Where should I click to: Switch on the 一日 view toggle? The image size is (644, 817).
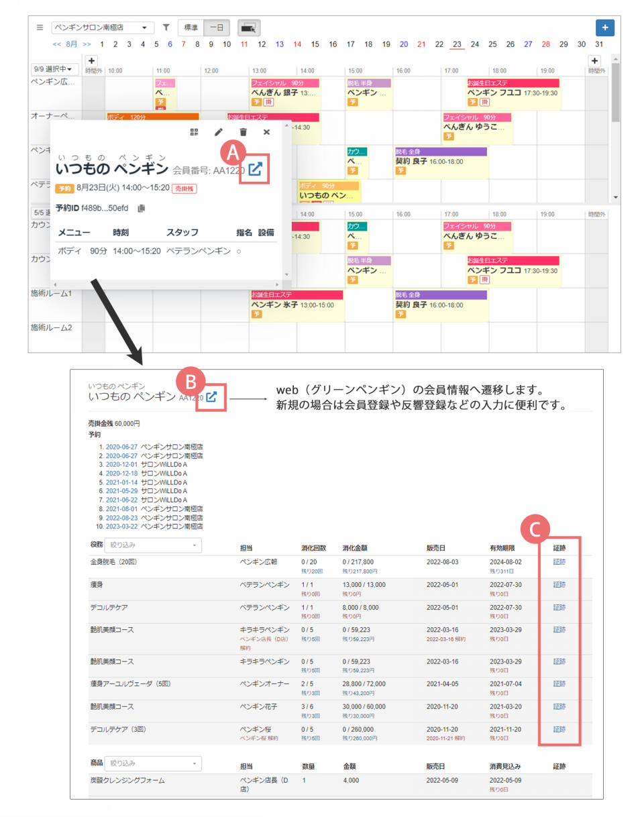(x=217, y=28)
